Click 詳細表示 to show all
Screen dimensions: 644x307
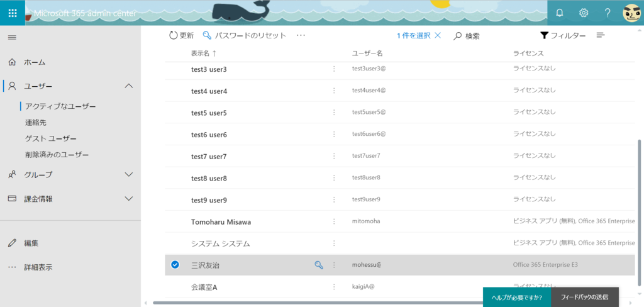pos(38,267)
